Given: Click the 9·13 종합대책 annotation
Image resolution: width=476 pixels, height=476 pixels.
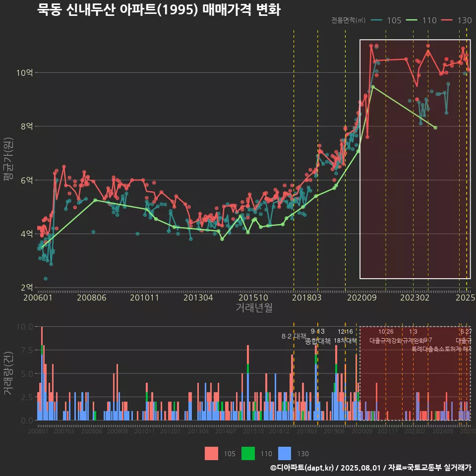Looking at the screenshot, I should tap(317, 336).
